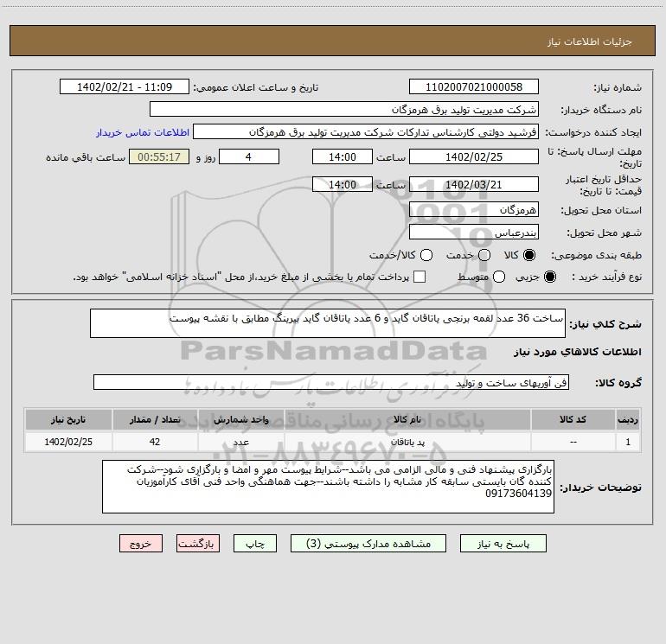The width and height of the screenshot is (666, 644).
Task: Click the اطلاعات کالاهای مورد نیاز heading
Action: 577,352
